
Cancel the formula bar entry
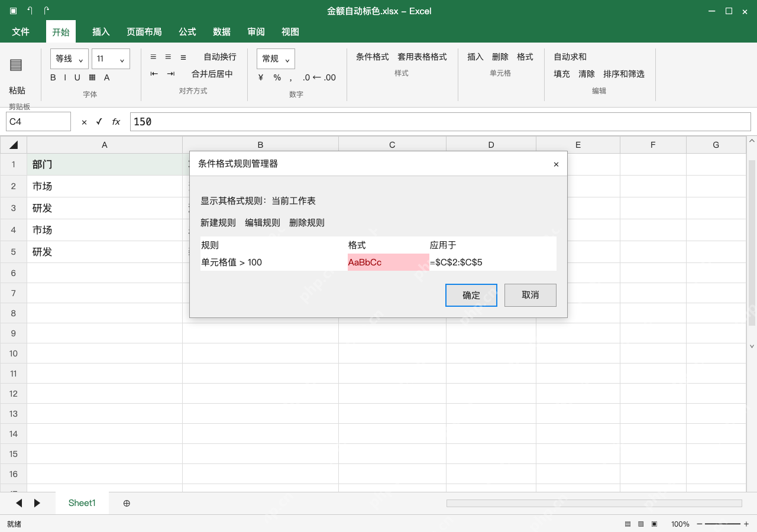(84, 122)
